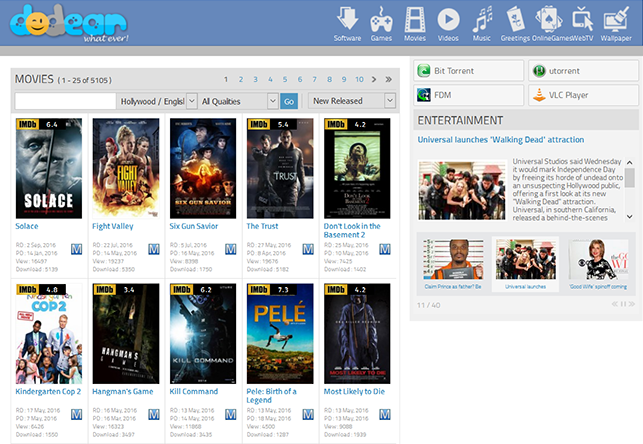This screenshot has width=643, height=444.
Task: Select 'Good Wife spinoff coming' news thumbnail
Action: coord(598,259)
